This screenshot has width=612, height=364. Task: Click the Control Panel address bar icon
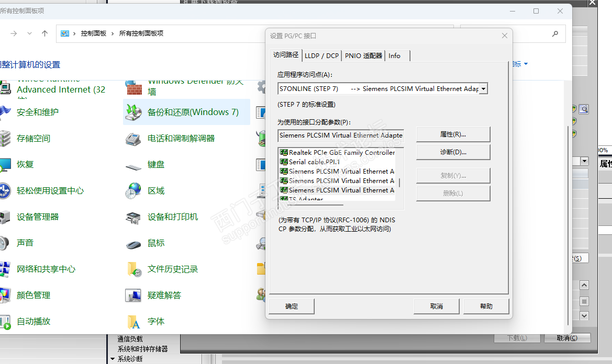pos(65,33)
